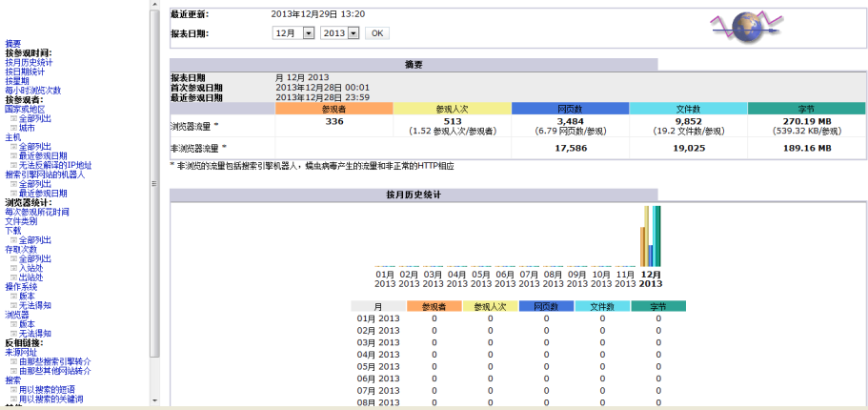Open 操作系统 section link
This screenshot has width=868, height=410.
pyautogui.click(x=21, y=286)
